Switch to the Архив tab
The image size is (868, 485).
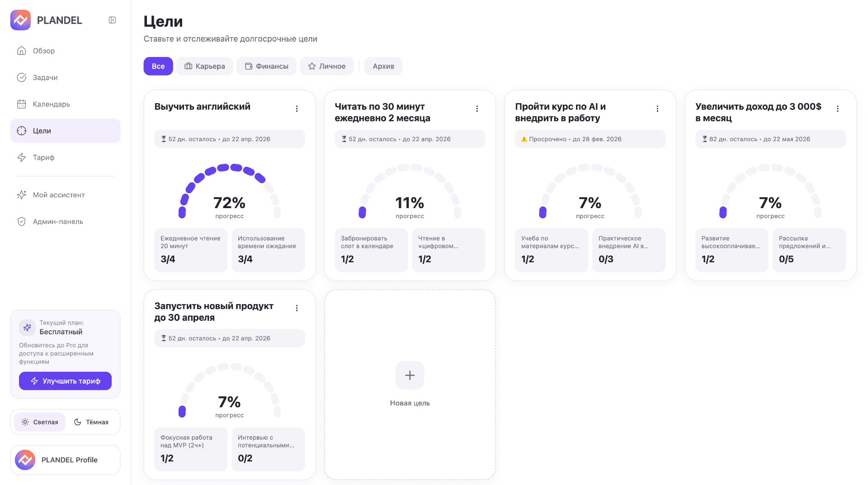[383, 66]
